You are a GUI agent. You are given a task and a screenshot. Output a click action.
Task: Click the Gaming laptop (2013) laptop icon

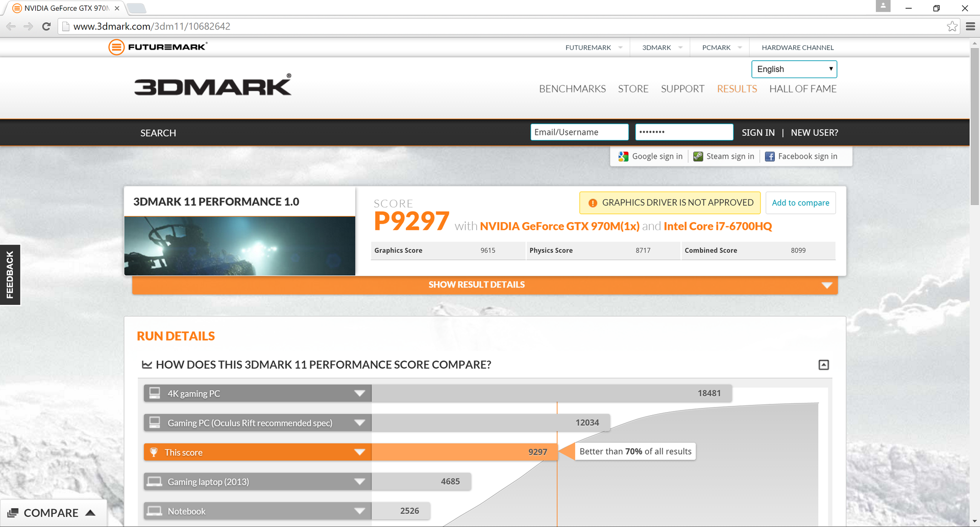tap(154, 482)
